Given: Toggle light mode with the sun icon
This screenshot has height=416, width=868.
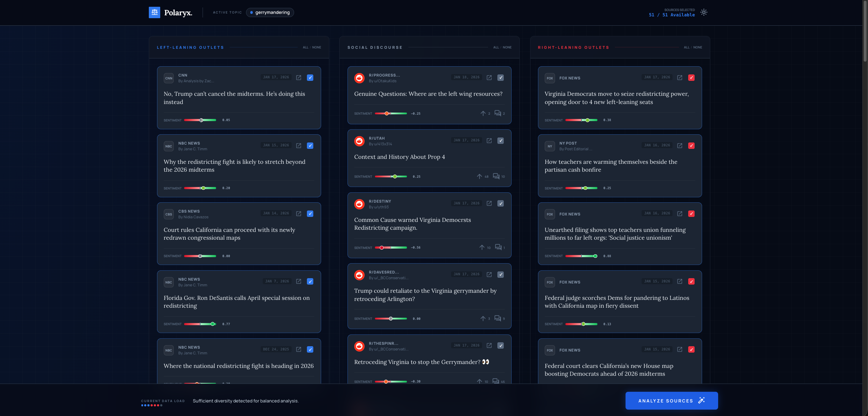Looking at the screenshot, I should 704,12.
